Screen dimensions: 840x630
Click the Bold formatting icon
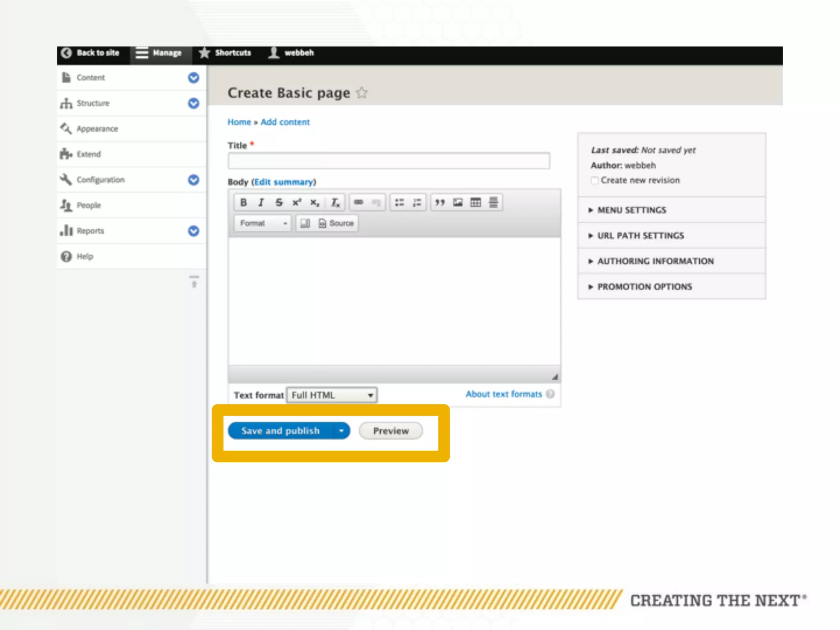pyautogui.click(x=243, y=203)
